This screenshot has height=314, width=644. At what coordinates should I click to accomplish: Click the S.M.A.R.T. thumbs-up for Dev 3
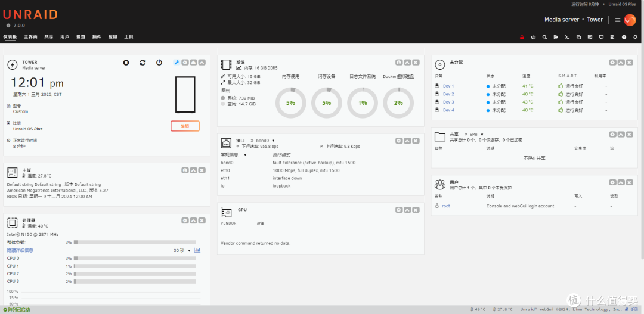tap(561, 102)
